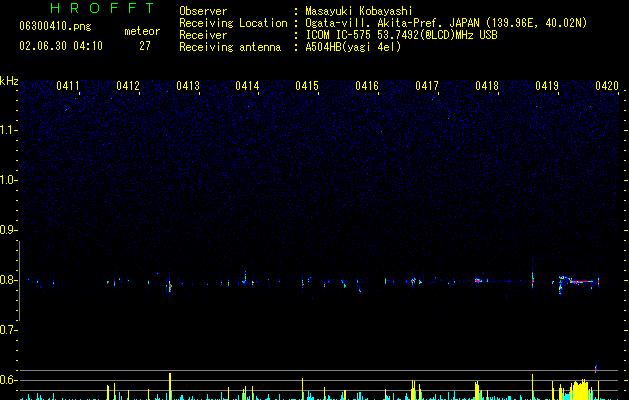This screenshot has height=400, width=629.
Task: Click the 0418 time marker
Action: coord(487,86)
